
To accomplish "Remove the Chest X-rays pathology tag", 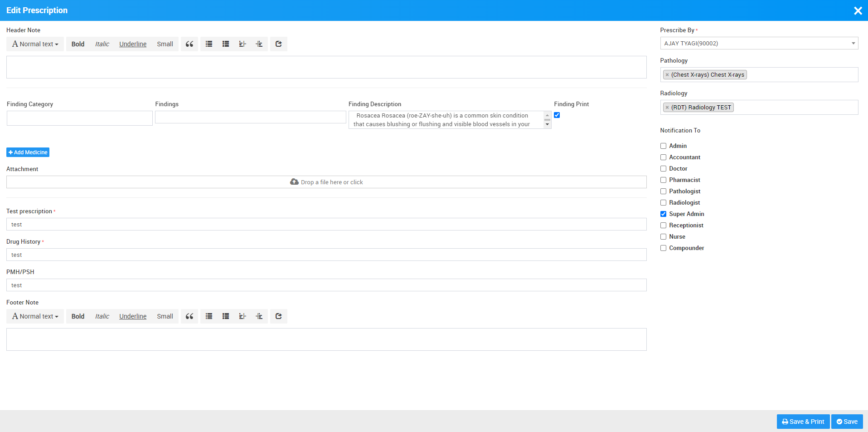I will tap(667, 74).
